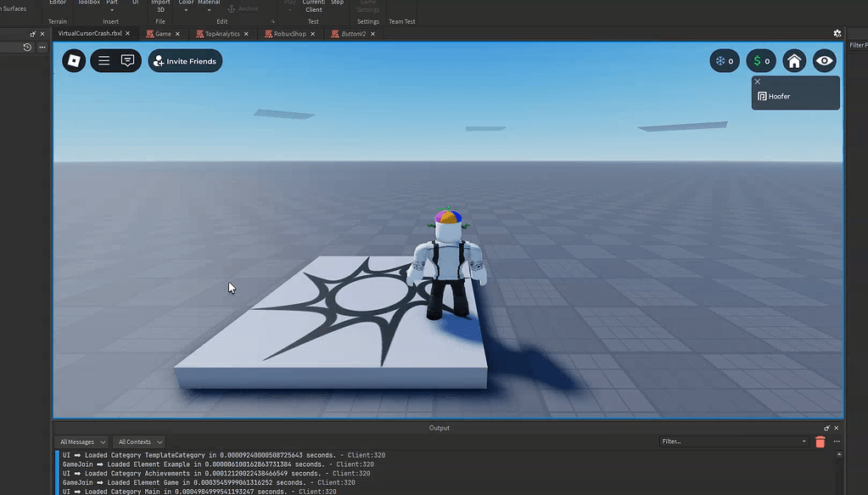
Task: Switch to the RobuxShop script tab
Action: click(288, 34)
